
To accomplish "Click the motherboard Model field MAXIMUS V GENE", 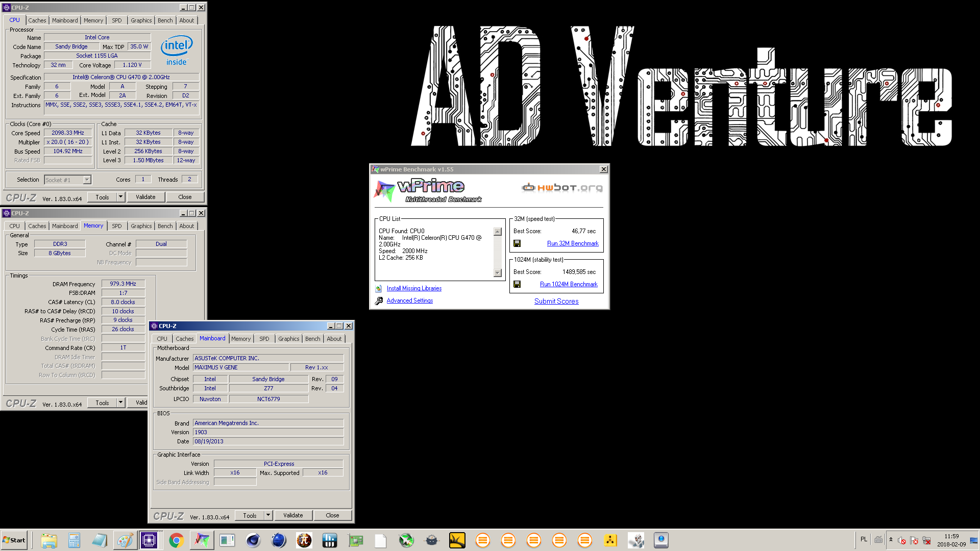I will (x=241, y=367).
